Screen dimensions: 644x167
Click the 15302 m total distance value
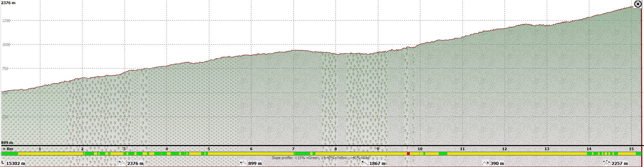coord(16,164)
